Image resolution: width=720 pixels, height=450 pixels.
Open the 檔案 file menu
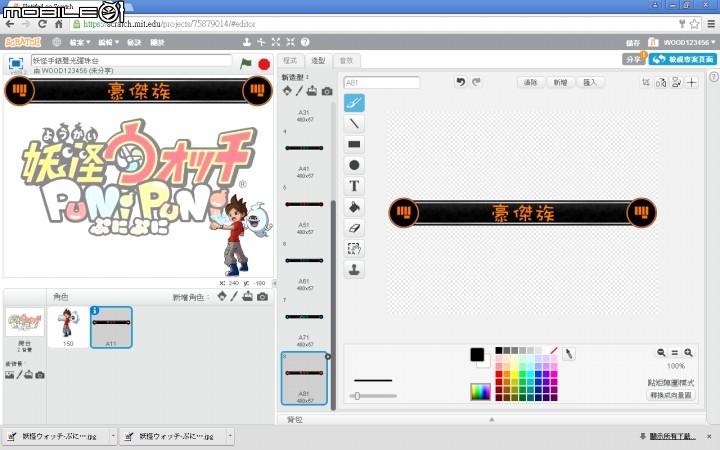[x=79, y=42]
